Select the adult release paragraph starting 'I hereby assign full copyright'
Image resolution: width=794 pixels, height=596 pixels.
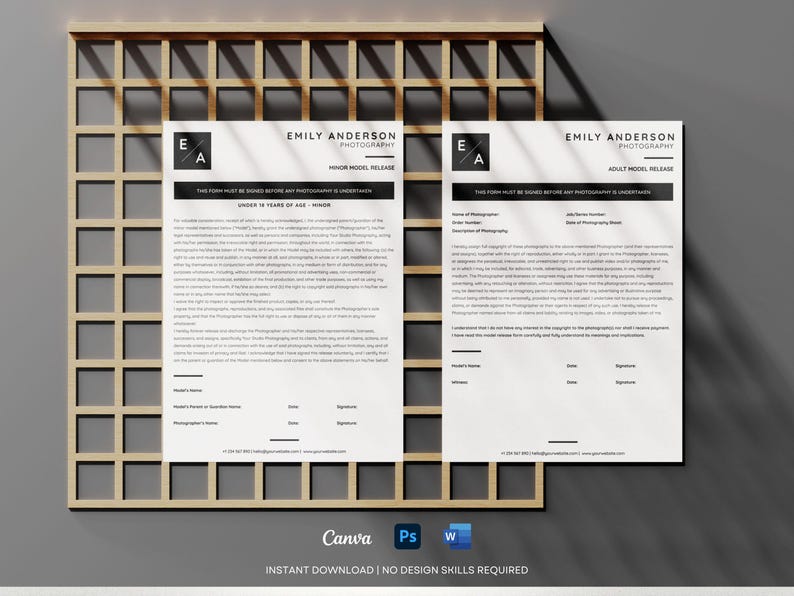tap(563, 280)
